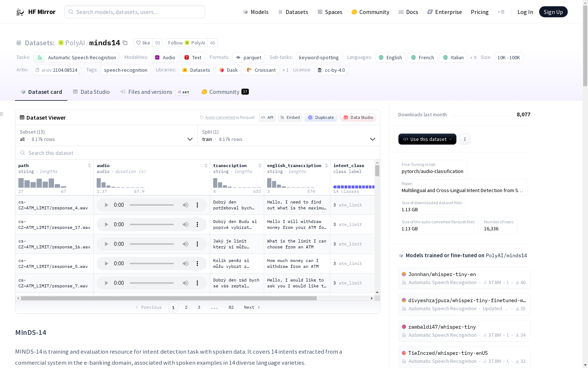Sort by the audio column
Screen dimensions: 588x368
click(x=206, y=166)
